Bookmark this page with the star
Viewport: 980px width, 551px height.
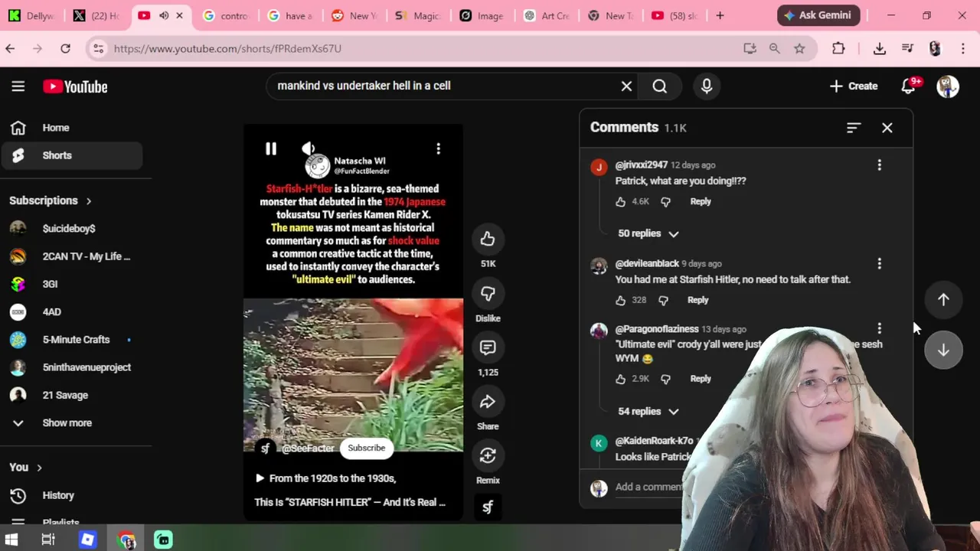pyautogui.click(x=799, y=48)
